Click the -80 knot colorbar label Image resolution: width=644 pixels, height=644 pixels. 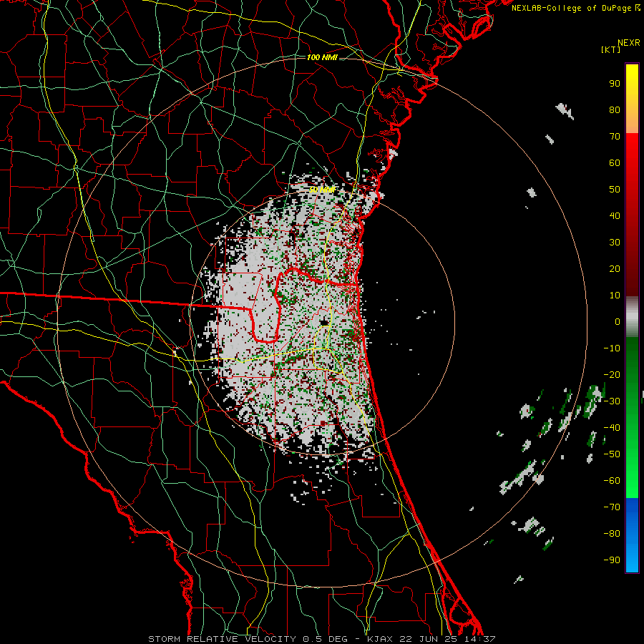tap(612, 534)
